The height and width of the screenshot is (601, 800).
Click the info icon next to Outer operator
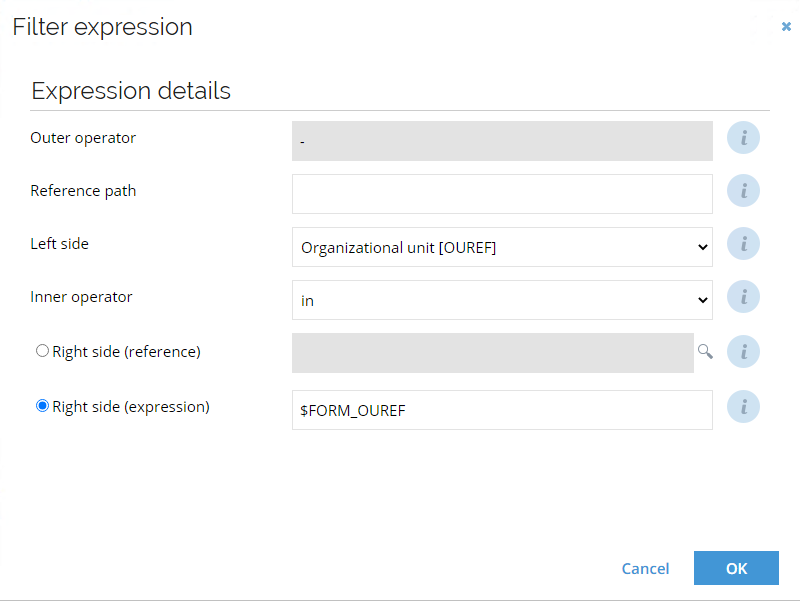(x=743, y=138)
